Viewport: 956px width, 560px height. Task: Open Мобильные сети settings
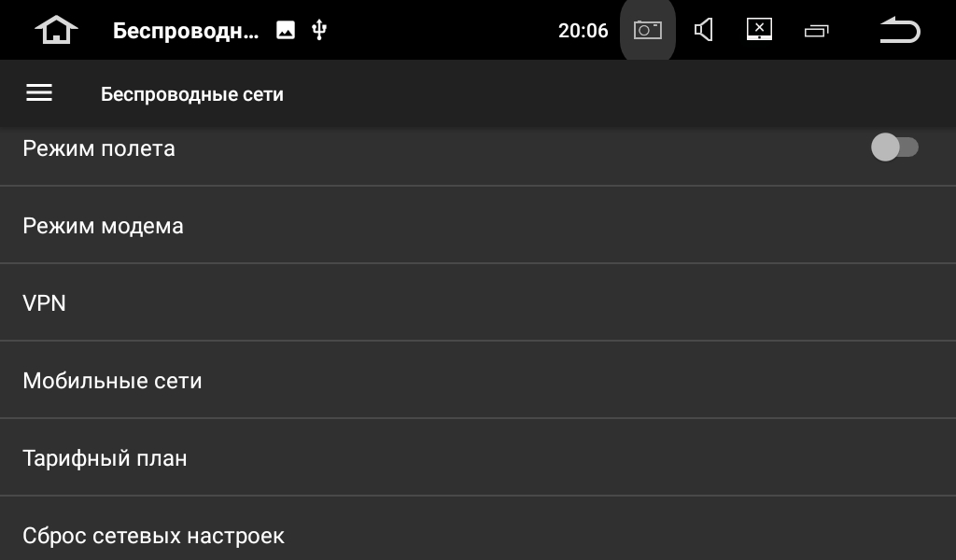click(478, 380)
